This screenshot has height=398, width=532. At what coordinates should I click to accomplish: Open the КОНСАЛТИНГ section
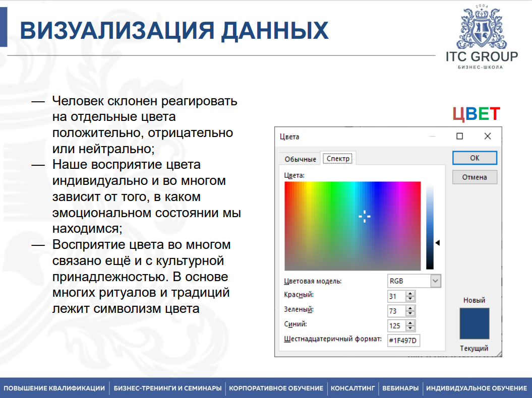pos(352,388)
